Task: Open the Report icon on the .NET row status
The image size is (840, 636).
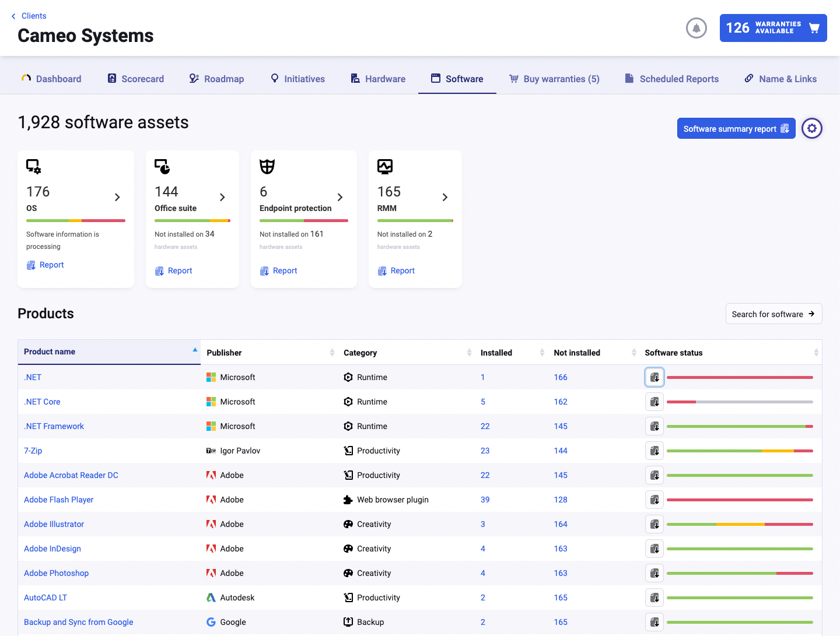Action: [654, 377]
